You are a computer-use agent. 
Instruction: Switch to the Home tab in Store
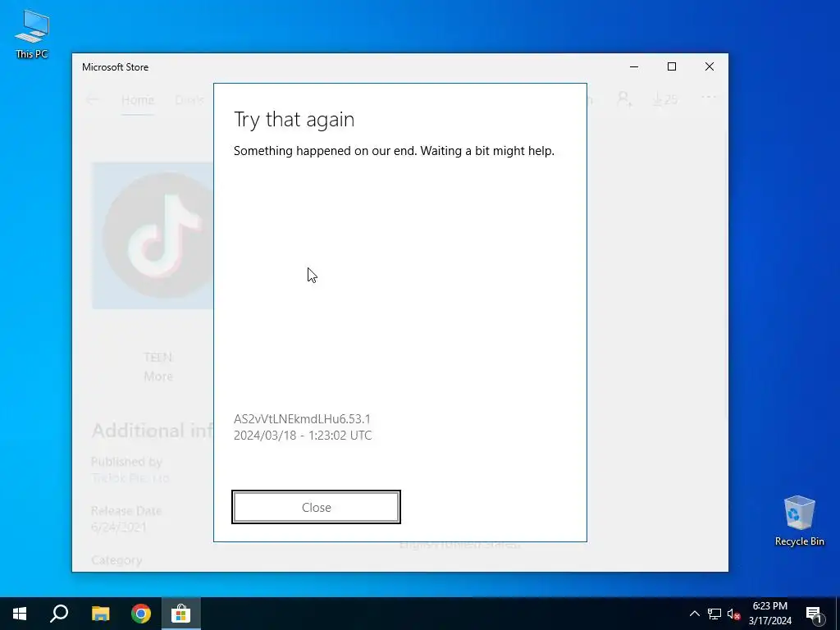[138, 99]
